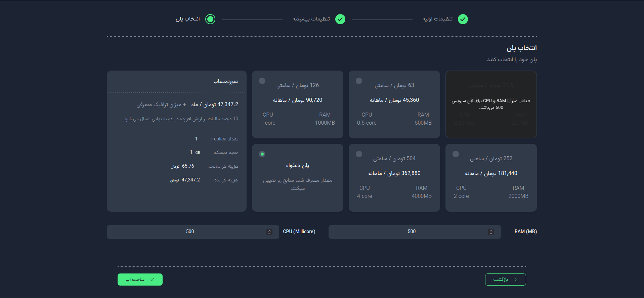Click the RAM (MB) stepper arrows
This screenshot has width=644, height=298.
[x=491, y=232]
